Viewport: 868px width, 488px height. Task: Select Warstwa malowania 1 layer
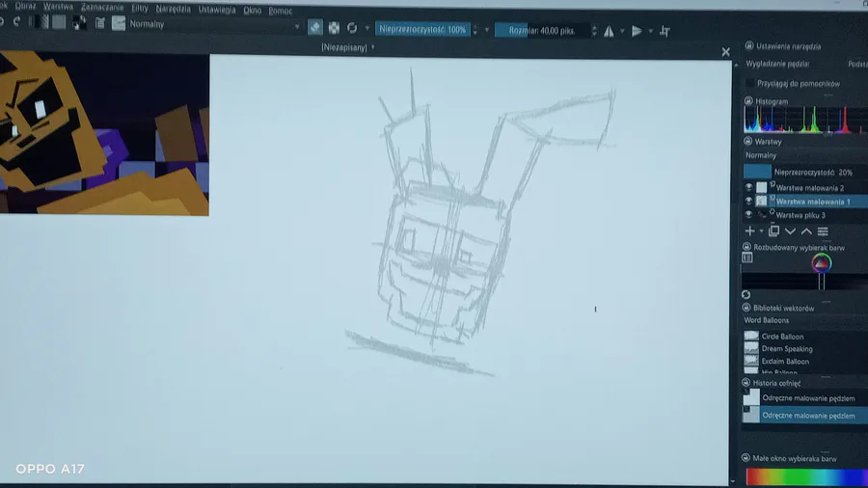click(811, 202)
